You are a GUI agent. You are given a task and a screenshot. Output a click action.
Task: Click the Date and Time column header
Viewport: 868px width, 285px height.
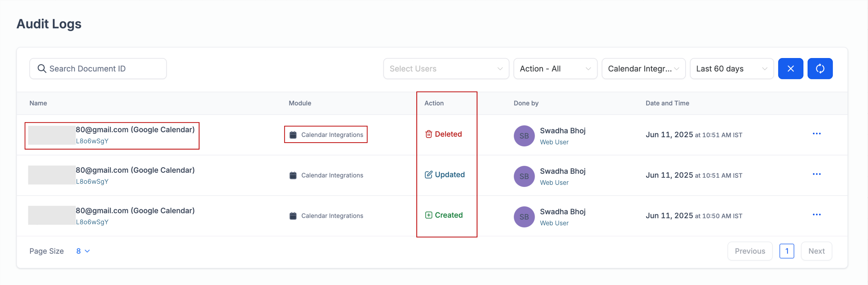[x=667, y=103]
